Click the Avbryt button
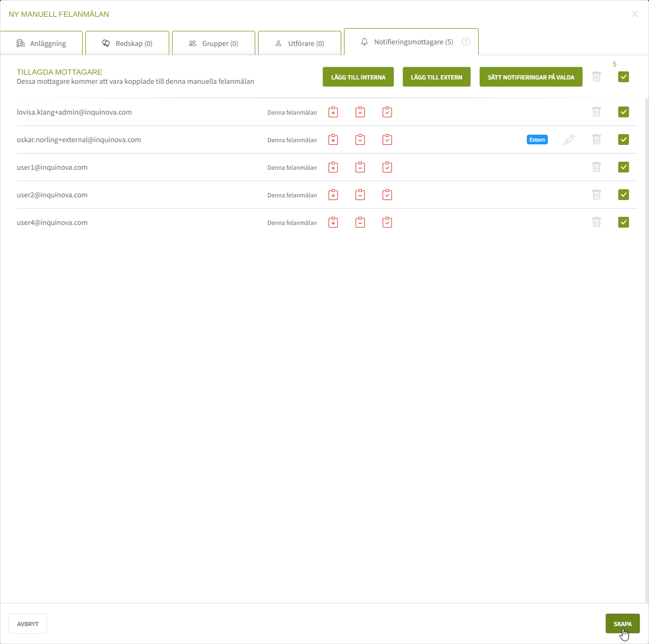The height and width of the screenshot is (644, 649). click(x=28, y=624)
